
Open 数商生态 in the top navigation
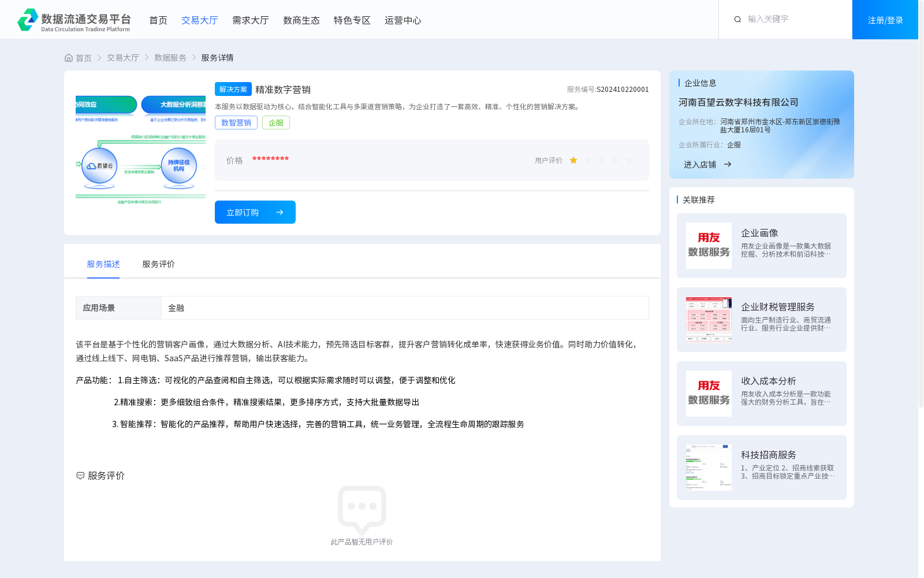pyautogui.click(x=301, y=20)
